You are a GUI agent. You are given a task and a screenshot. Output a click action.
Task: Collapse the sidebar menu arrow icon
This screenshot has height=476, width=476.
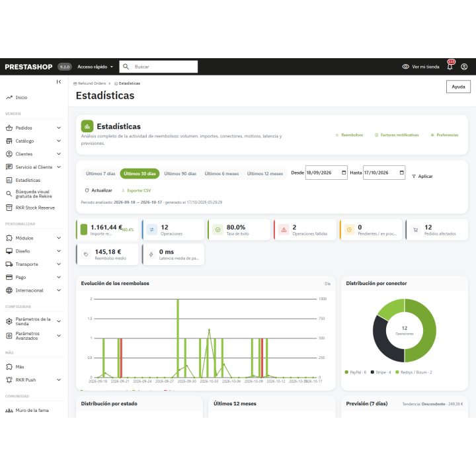[59, 82]
